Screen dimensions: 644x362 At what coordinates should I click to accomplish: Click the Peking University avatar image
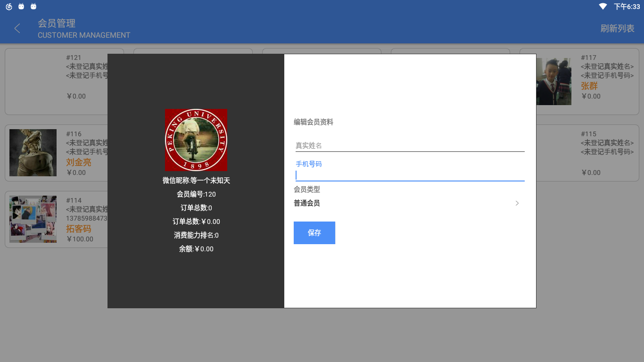click(x=196, y=140)
